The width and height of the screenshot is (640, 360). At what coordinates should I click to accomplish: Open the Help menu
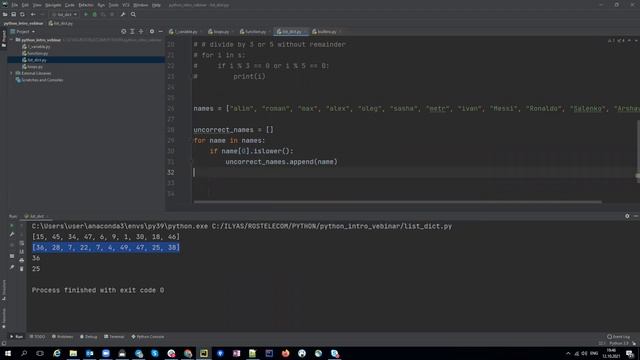click(156, 5)
